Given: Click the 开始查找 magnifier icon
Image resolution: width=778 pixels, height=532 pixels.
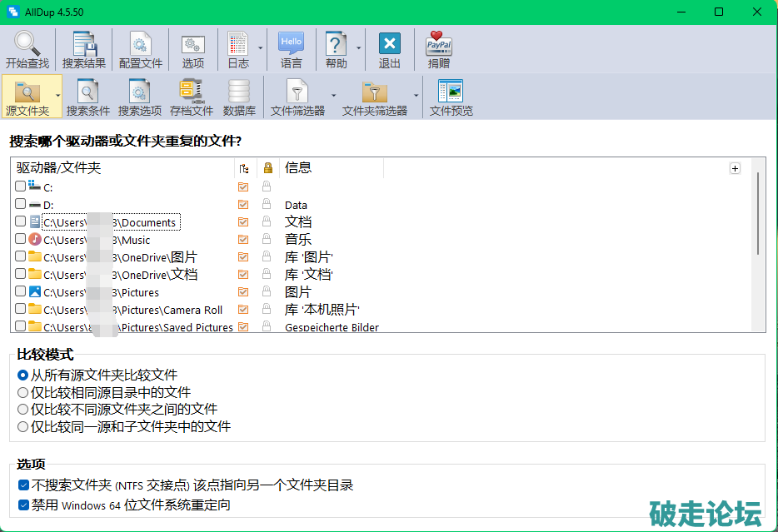Looking at the screenshot, I should pos(27,44).
